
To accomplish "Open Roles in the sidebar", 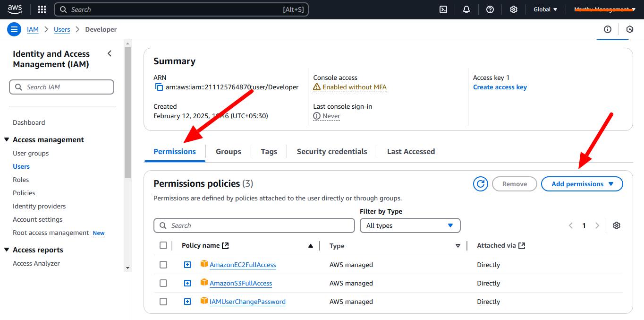I will pos(21,180).
